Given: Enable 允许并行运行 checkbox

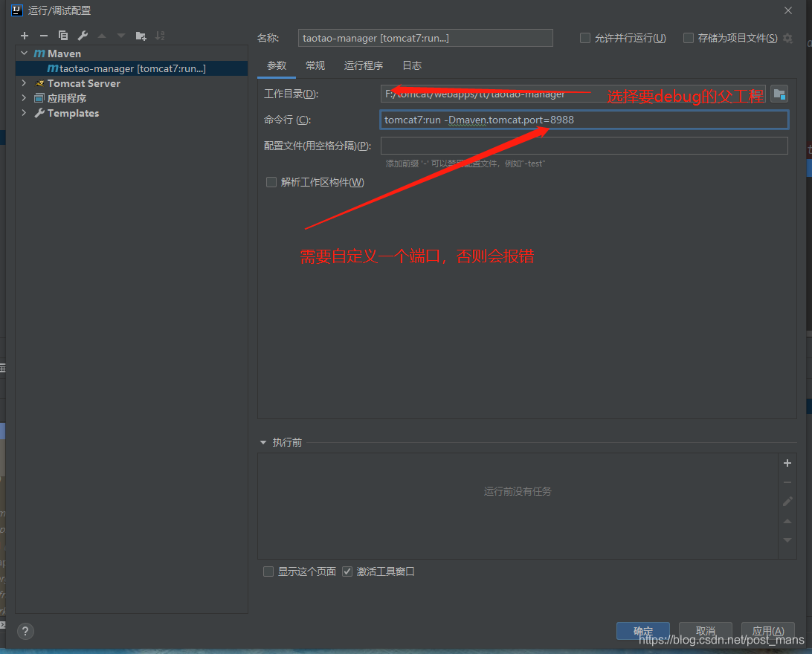Looking at the screenshot, I should click(584, 37).
